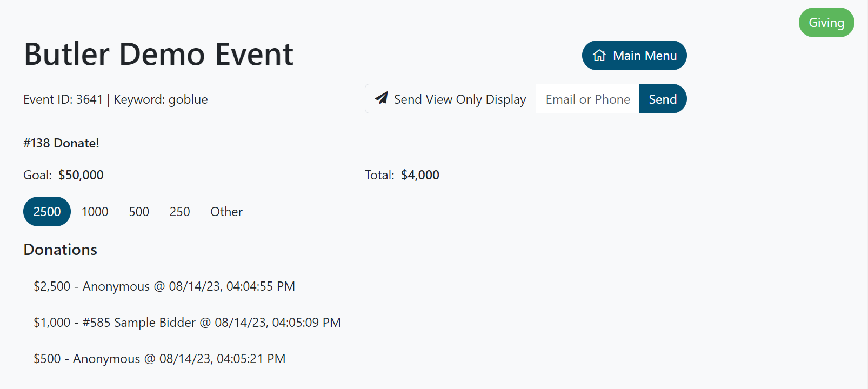Click the $4,000 total amount
Screen dimensions: 868x389
(420, 175)
